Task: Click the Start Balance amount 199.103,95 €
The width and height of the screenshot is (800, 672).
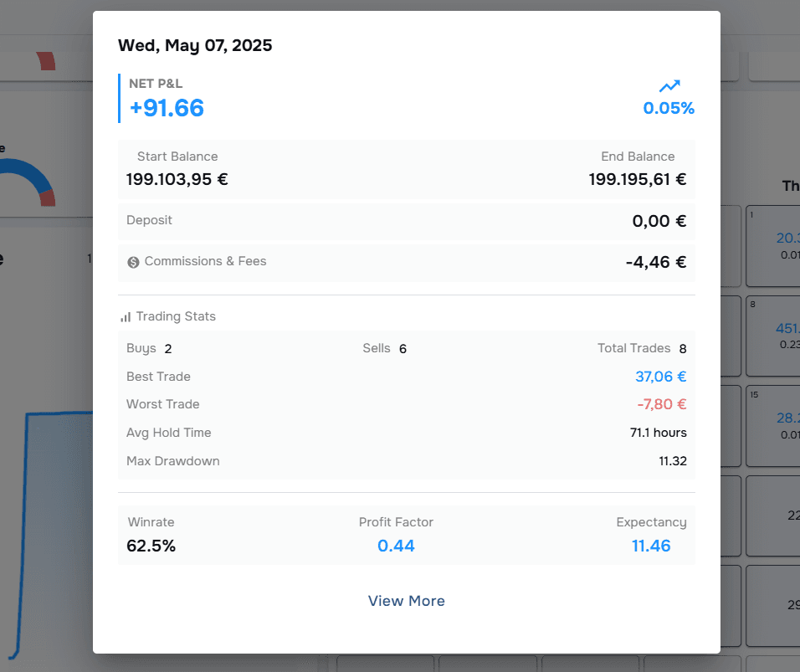Action: (x=177, y=179)
